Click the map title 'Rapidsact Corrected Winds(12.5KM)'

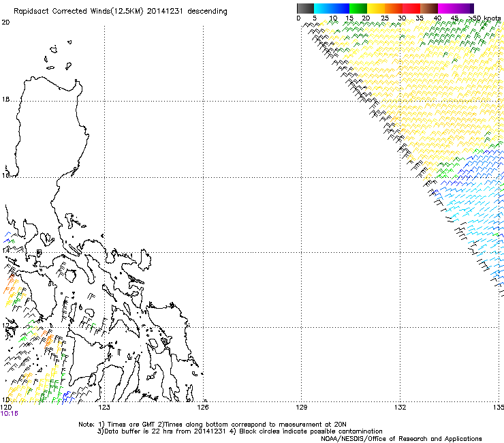coord(78,12)
